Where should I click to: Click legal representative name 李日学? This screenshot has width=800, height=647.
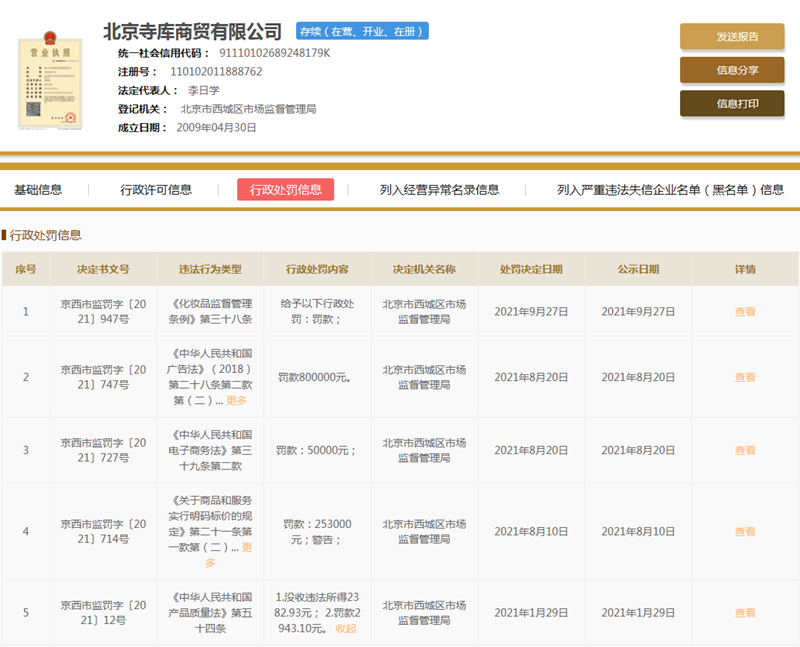(x=204, y=90)
